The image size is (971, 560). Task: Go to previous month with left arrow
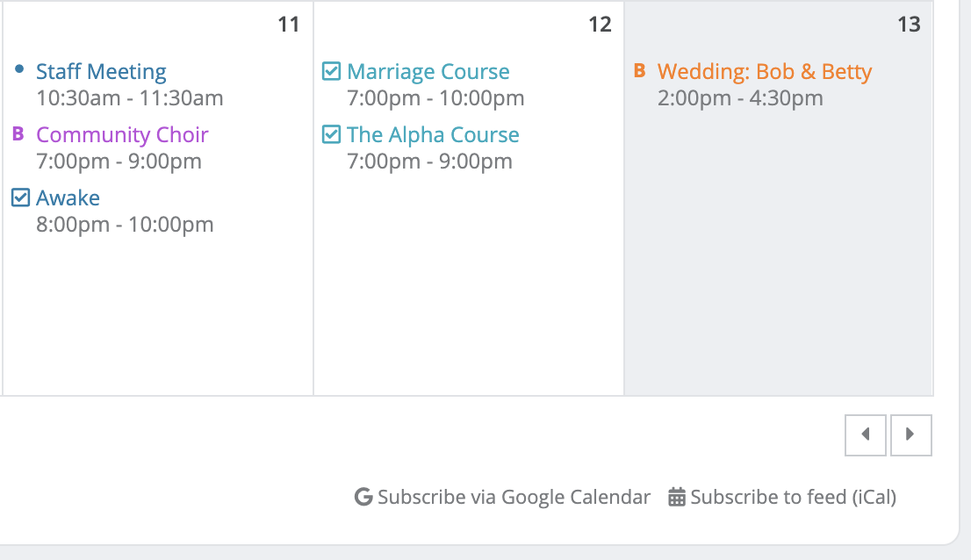[x=867, y=434]
